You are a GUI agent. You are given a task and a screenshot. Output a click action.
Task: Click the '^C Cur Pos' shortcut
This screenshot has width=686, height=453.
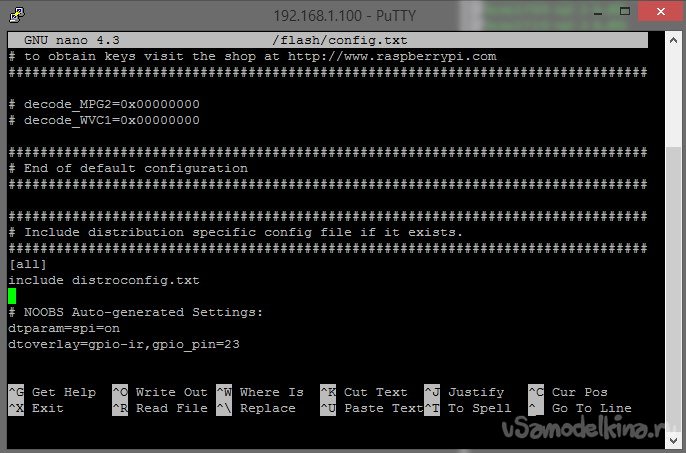(568, 392)
